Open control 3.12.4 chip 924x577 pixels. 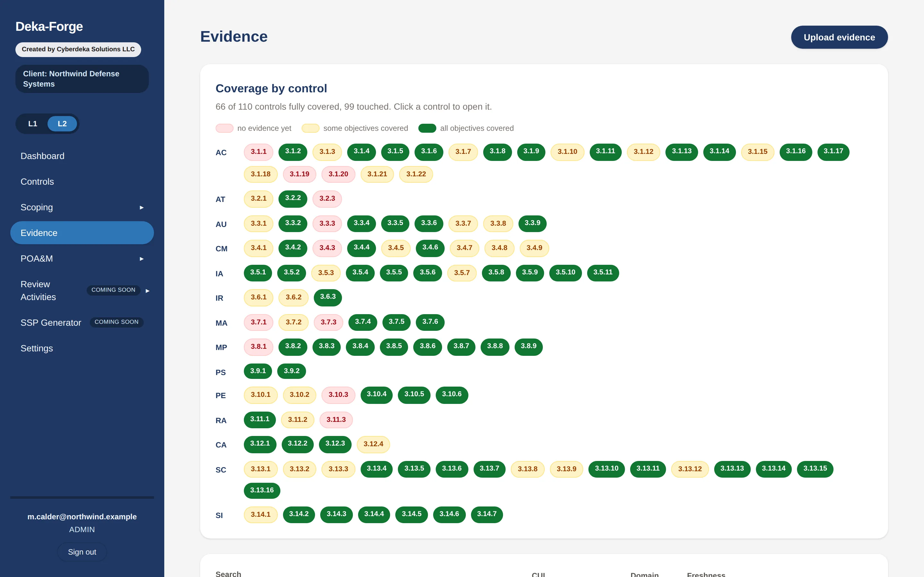(x=373, y=444)
